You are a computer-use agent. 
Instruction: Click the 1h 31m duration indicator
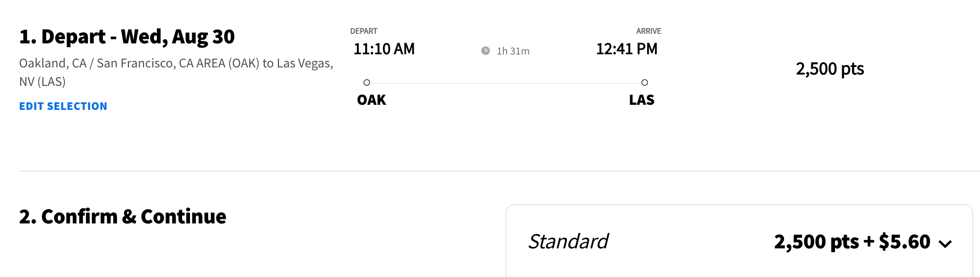513,52
